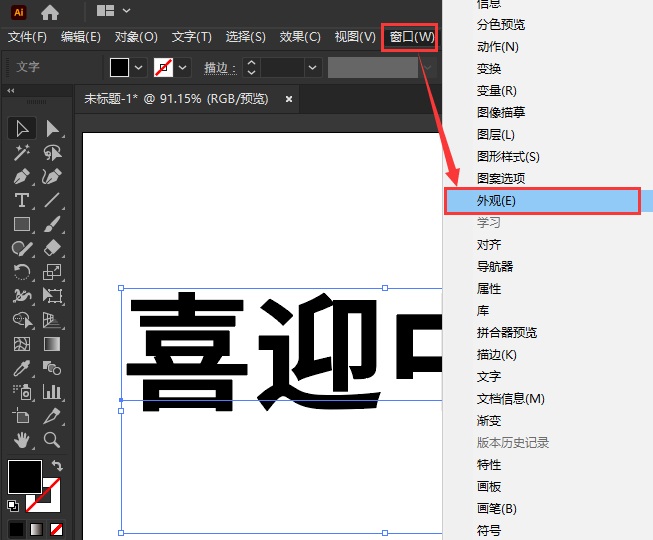Select the Gradient tool
The width and height of the screenshot is (653, 540).
(52, 344)
